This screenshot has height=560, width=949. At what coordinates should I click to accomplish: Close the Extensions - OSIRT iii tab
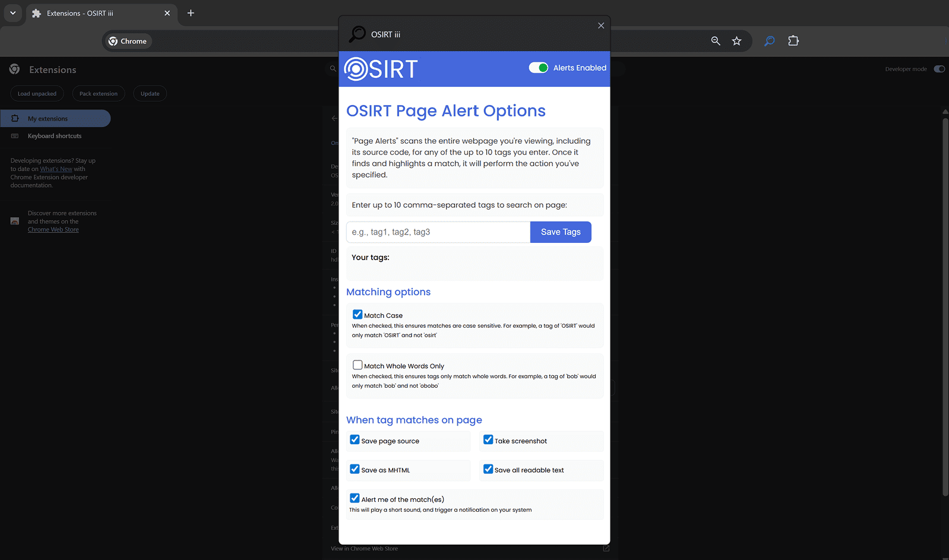pyautogui.click(x=167, y=13)
